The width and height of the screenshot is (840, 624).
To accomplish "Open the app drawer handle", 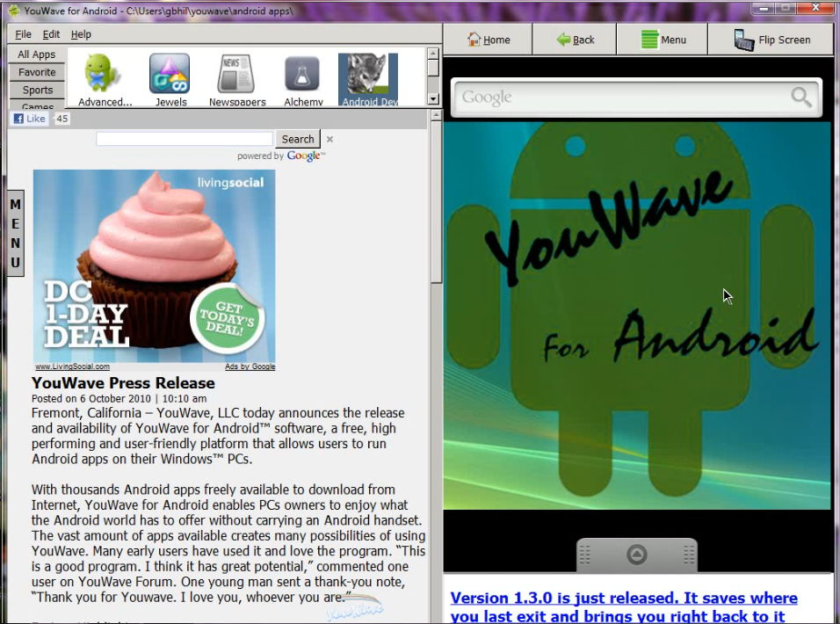I will [x=637, y=555].
